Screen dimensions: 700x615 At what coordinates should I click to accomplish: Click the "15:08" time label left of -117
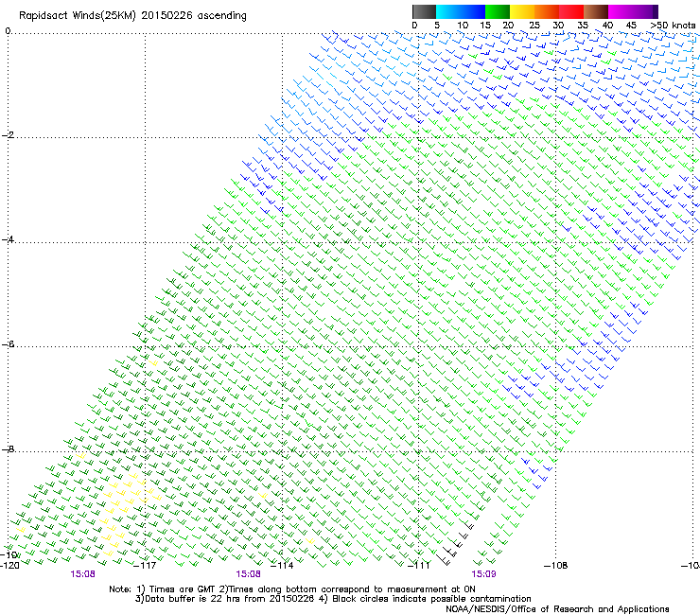click(82, 574)
